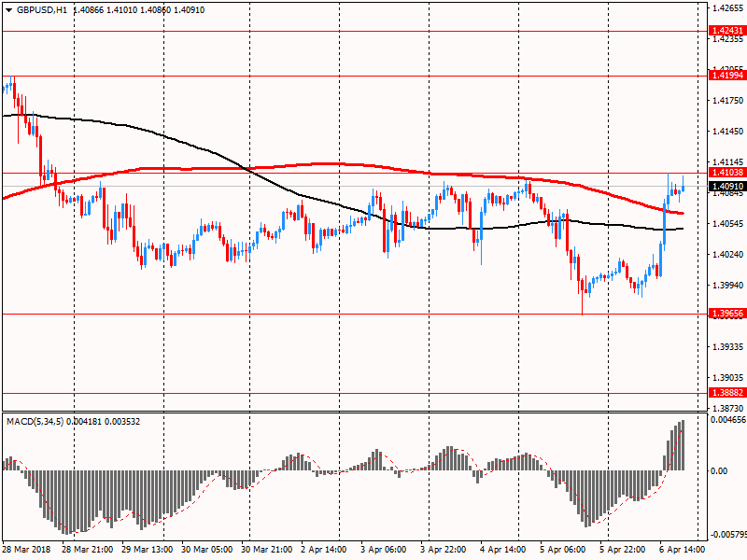Click the 1.38730 price scale value
Image resolution: width=747 pixels, height=560 pixels.
coord(727,408)
